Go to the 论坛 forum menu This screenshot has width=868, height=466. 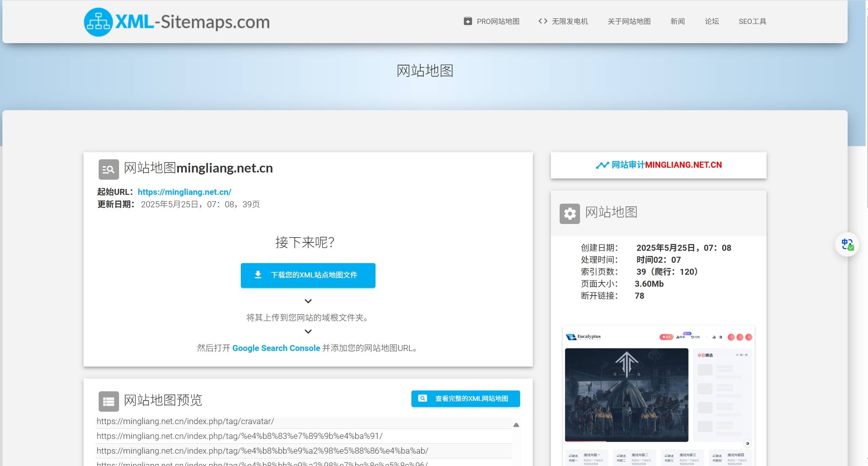point(711,22)
